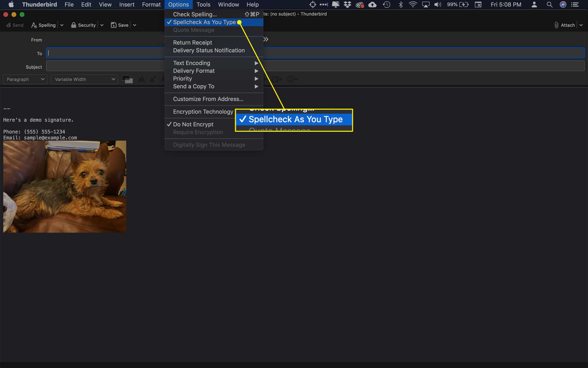The height and width of the screenshot is (368, 588).
Task: Click the larger font size icon
Action: point(141,79)
